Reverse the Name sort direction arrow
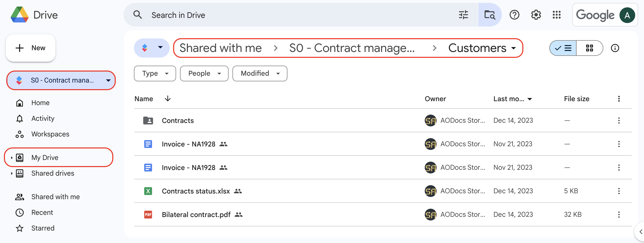The height and width of the screenshot is (243, 644). pos(168,99)
